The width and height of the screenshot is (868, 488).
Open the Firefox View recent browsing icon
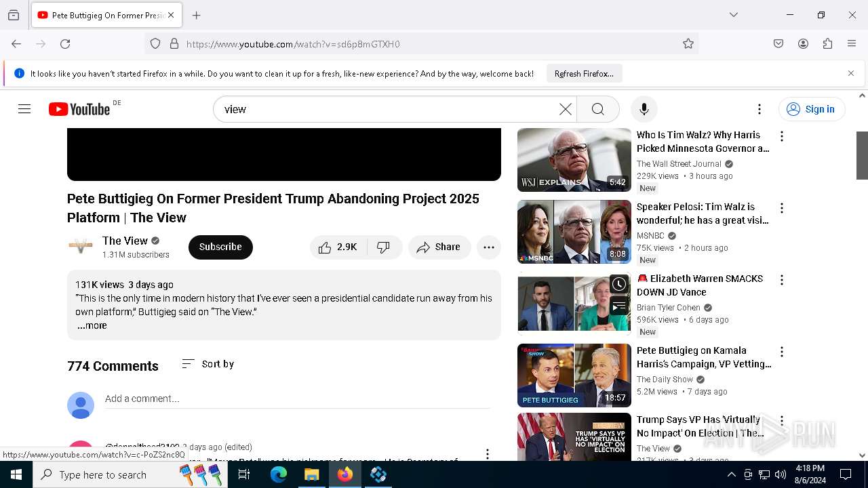(x=14, y=15)
